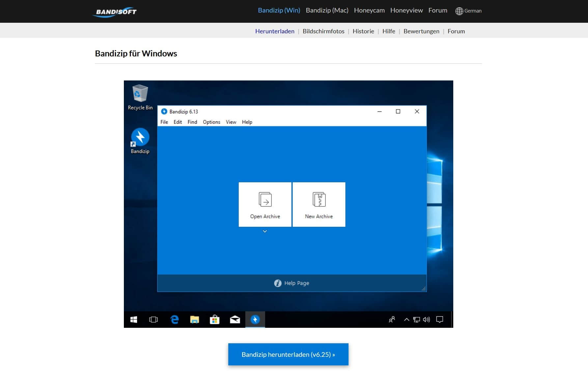Image resolution: width=588 pixels, height=371 pixels.
Task: Launch Microsoft Edge from the taskbar
Action: (x=174, y=320)
